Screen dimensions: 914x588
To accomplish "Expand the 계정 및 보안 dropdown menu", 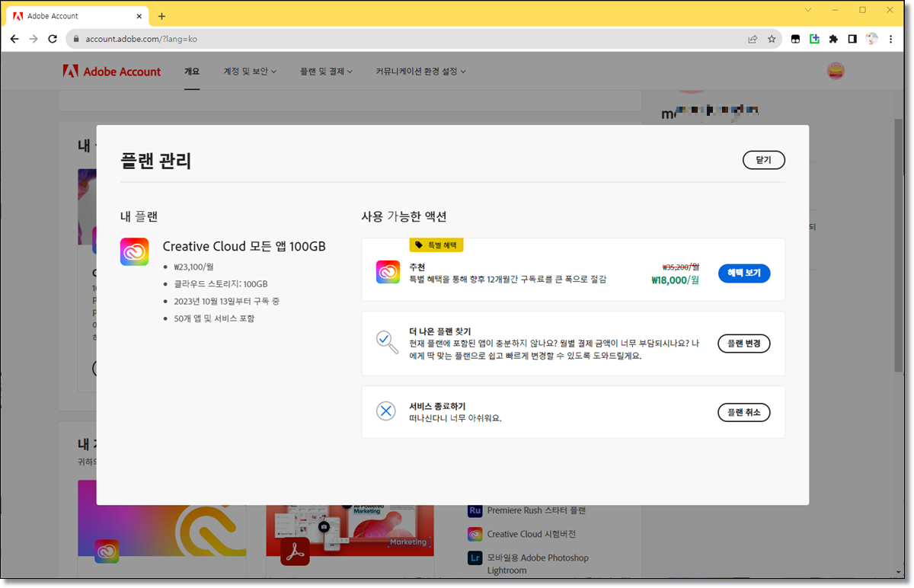I will [250, 72].
